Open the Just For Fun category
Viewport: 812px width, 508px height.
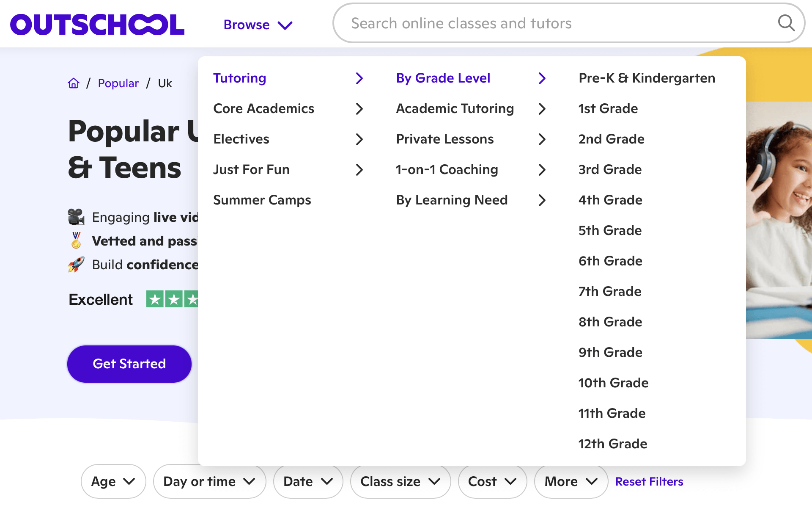pyautogui.click(x=251, y=169)
